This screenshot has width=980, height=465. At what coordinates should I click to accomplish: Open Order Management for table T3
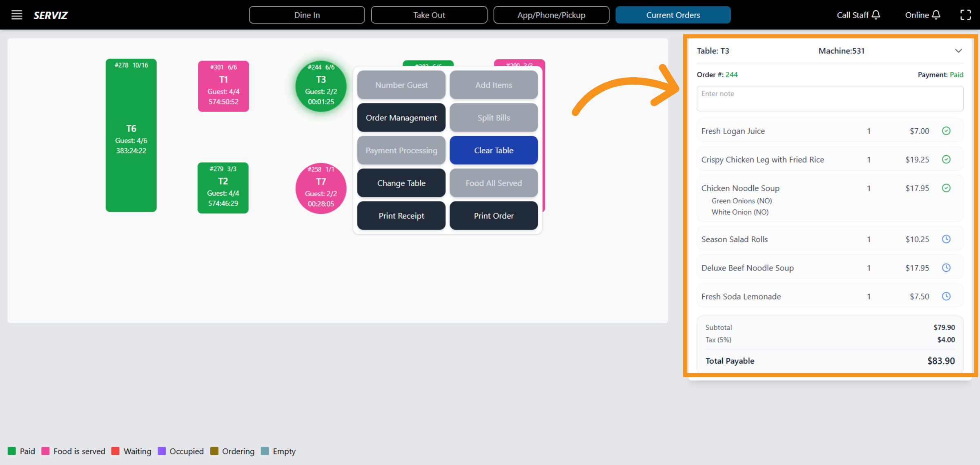coord(401,117)
